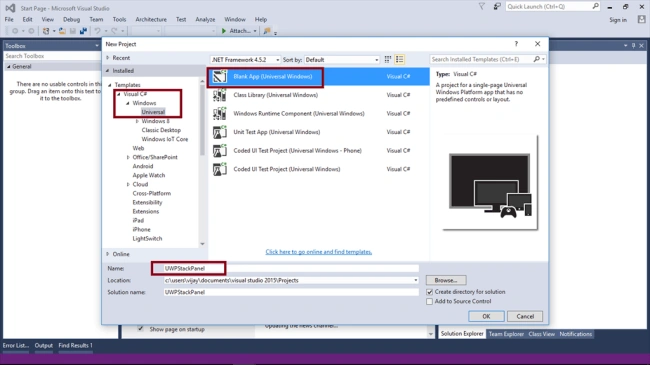Viewport: 650px width, 365px height.
Task: Click the Cancel button
Action: 525,316
